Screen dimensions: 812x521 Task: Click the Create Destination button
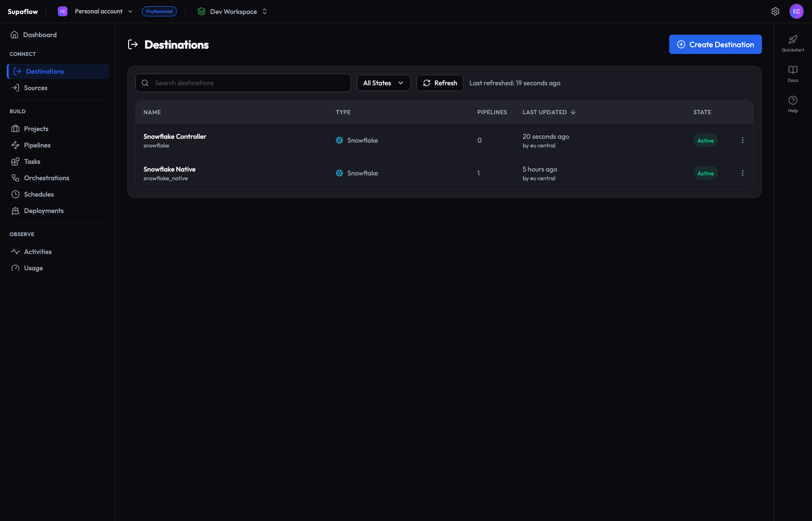tap(715, 44)
